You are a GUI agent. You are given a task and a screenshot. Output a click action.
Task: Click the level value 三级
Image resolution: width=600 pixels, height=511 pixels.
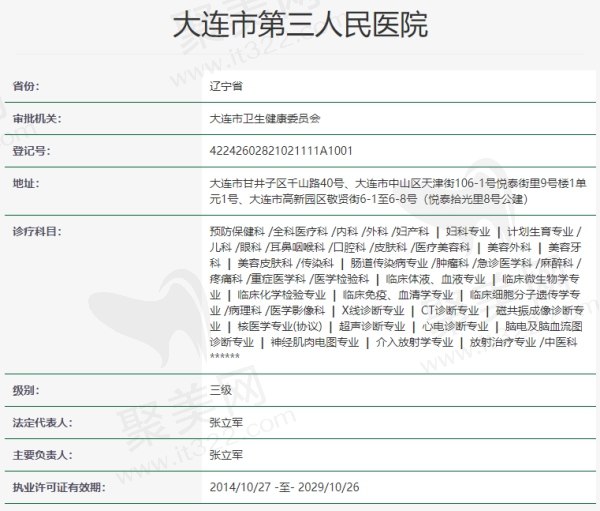tap(220, 390)
